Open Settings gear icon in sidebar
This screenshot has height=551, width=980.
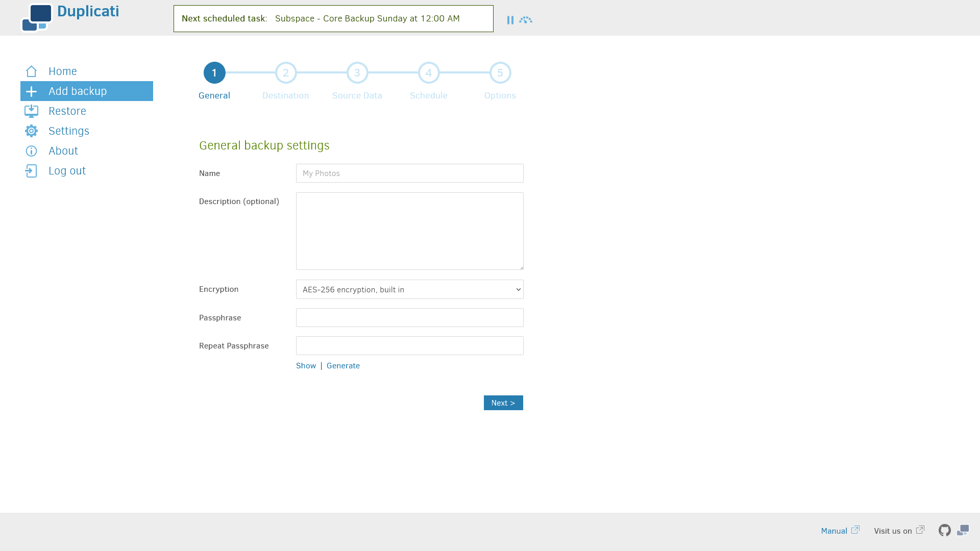click(x=31, y=131)
